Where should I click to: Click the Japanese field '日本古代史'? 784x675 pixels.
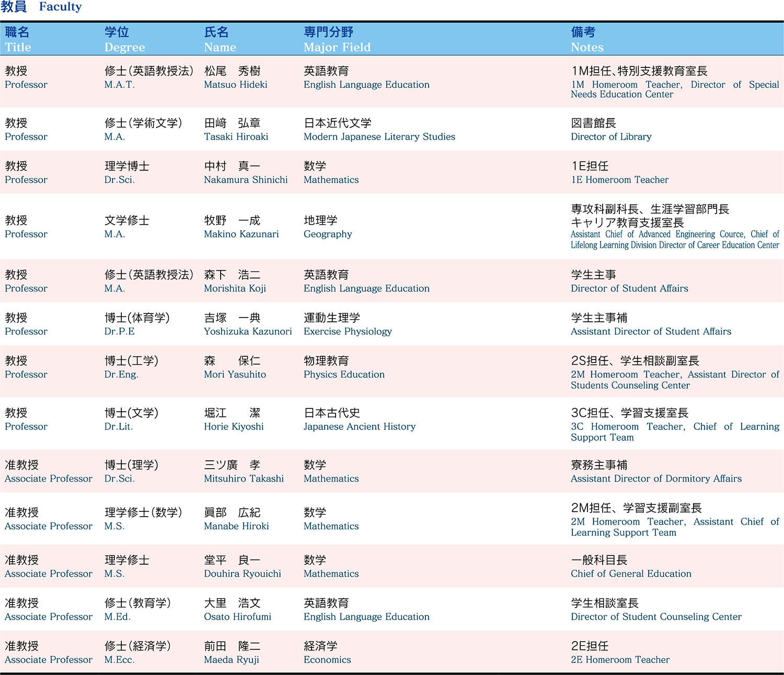coord(332,413)
